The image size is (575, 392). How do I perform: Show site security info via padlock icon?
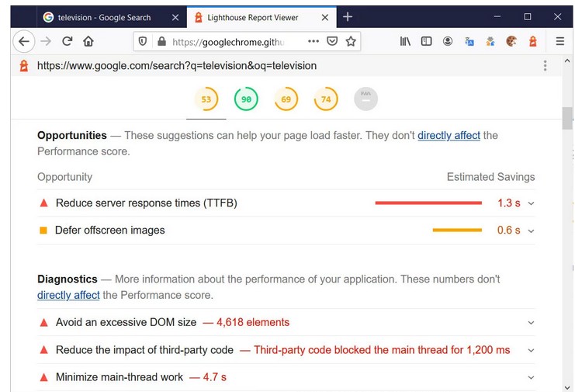[161, 41]
